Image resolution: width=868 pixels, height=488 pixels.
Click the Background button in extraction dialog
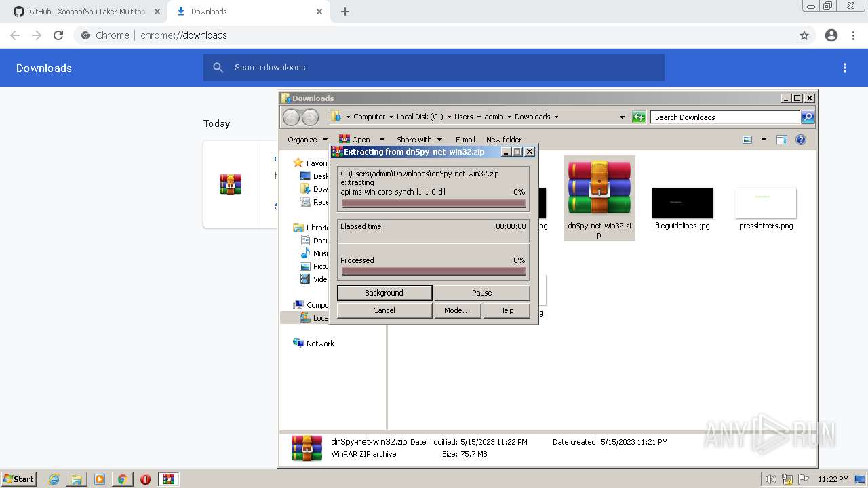click(x=384, y=293)
